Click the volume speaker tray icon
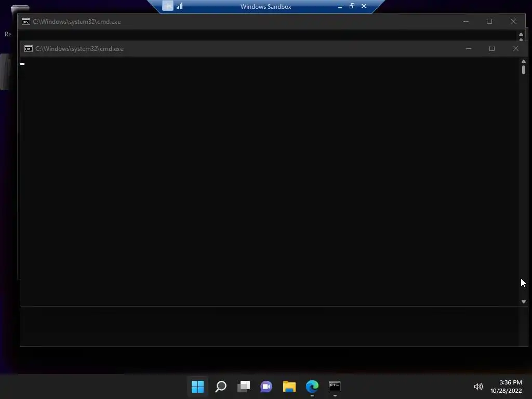Screen dimensions: 532x399 pyautogui.click(x=478, y=387)
